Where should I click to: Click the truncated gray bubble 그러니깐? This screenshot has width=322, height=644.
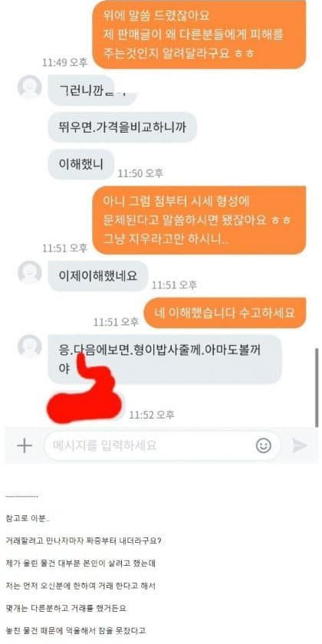93,90
